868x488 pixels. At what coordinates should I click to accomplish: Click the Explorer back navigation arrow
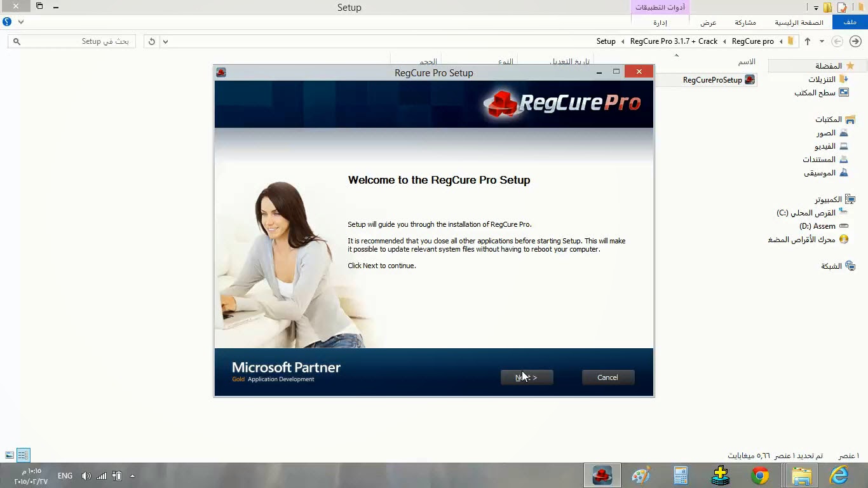tap(837, 41)
